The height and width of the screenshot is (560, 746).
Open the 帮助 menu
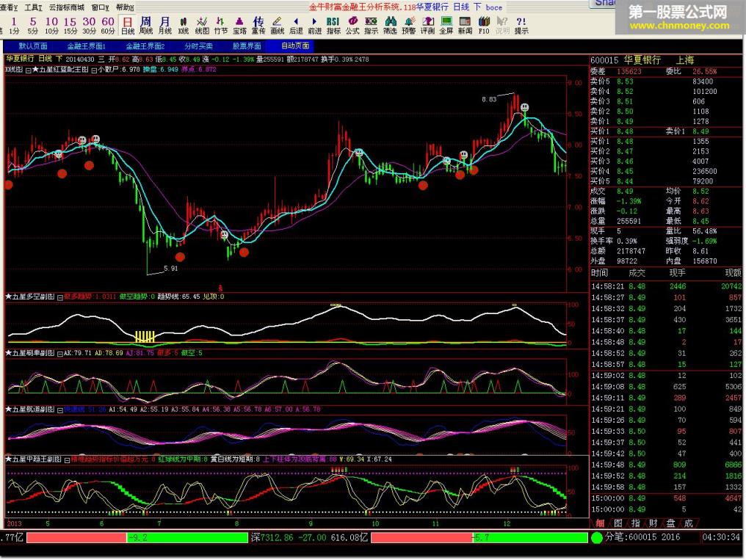[125, 7]
